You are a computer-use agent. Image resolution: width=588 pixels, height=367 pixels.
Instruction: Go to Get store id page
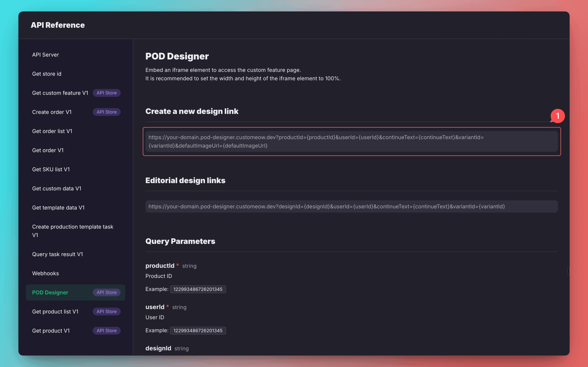(47, 74)
